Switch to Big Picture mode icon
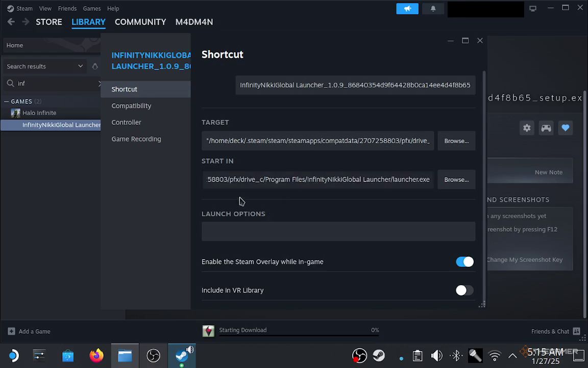Screen dimensions: 588x368 click(533, 8)
